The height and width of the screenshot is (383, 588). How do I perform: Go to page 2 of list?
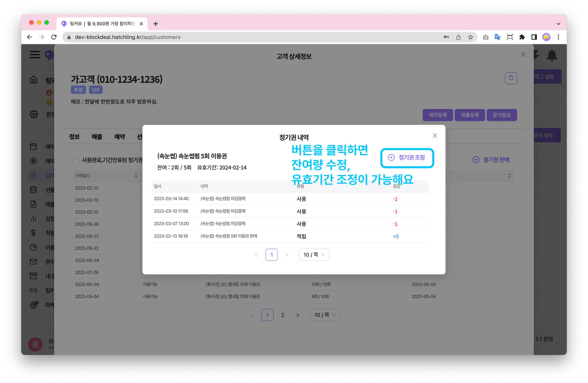[283, 315]
